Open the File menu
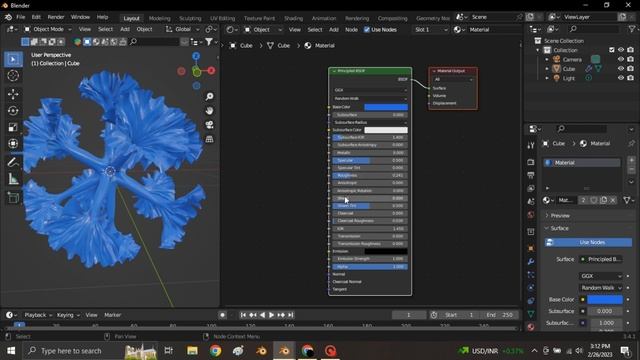Viewport: 640px width, 360px height. pyautogui.click(x=20, y=17)
